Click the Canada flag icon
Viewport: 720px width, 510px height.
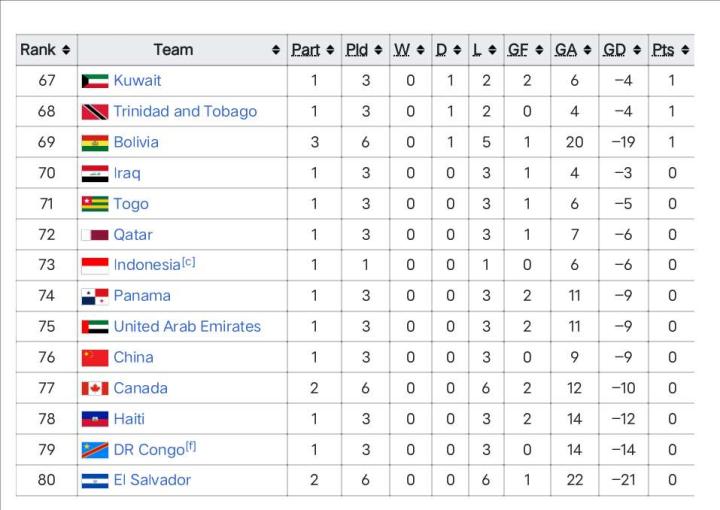(95, 388)
